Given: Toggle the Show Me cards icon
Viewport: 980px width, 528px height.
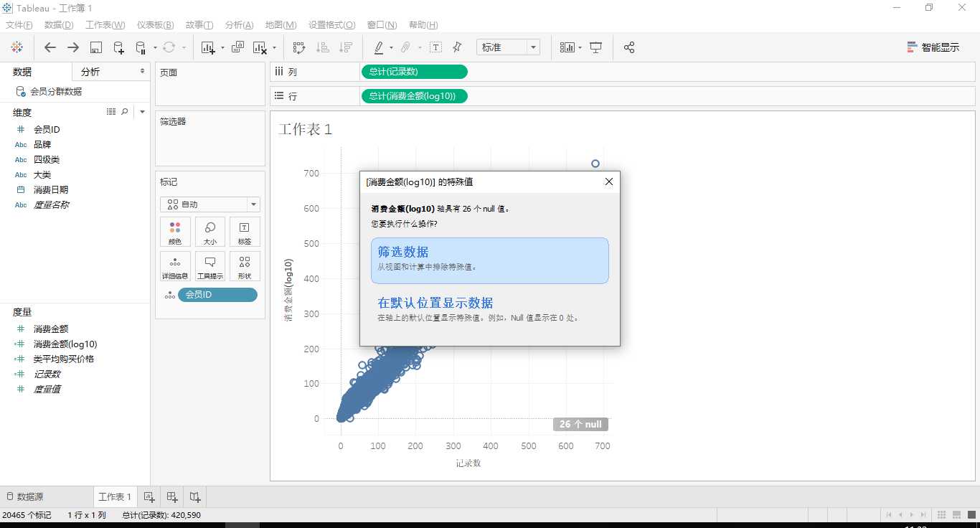Looking at the screenshot, I should 567,47.
